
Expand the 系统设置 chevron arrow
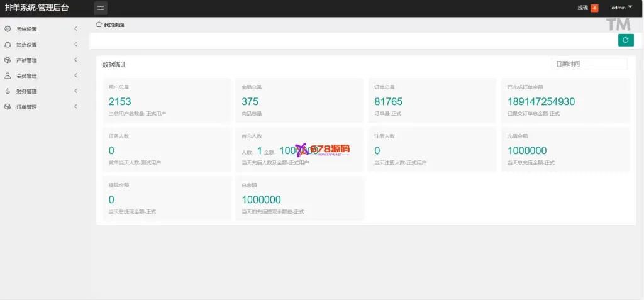[x=75, y=29]
